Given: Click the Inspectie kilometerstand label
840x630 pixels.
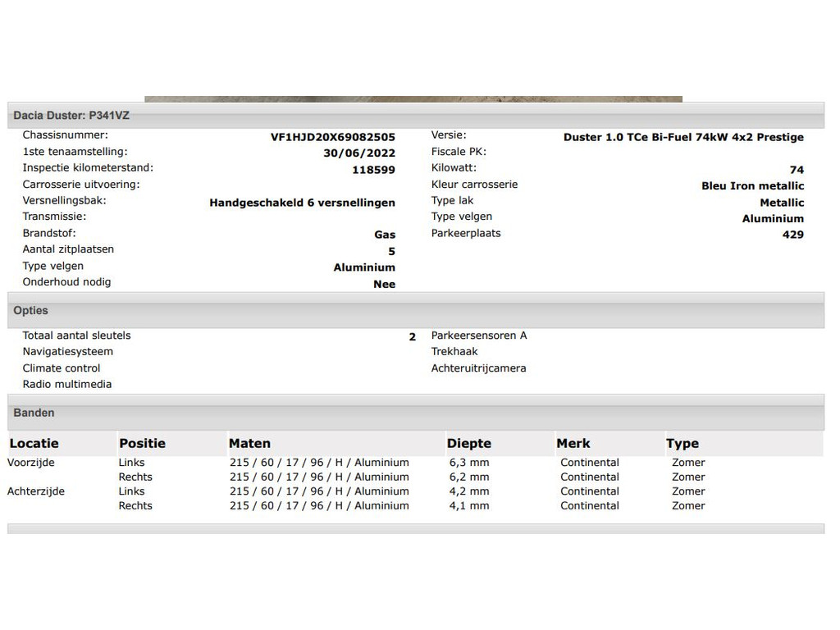Looking at the screenshot, I should [88, 167].
